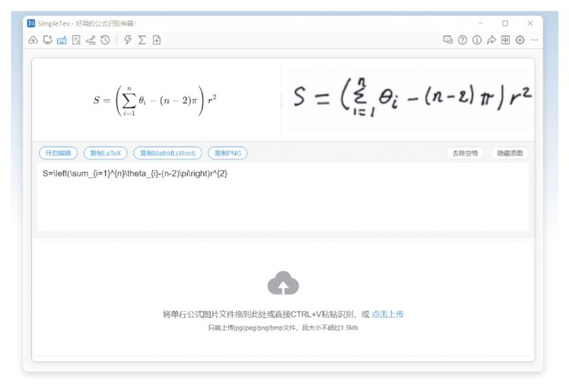The height and width of the screenshot is (392, 569).
Task: Open the document edit note icon
Action: (76, 40)
